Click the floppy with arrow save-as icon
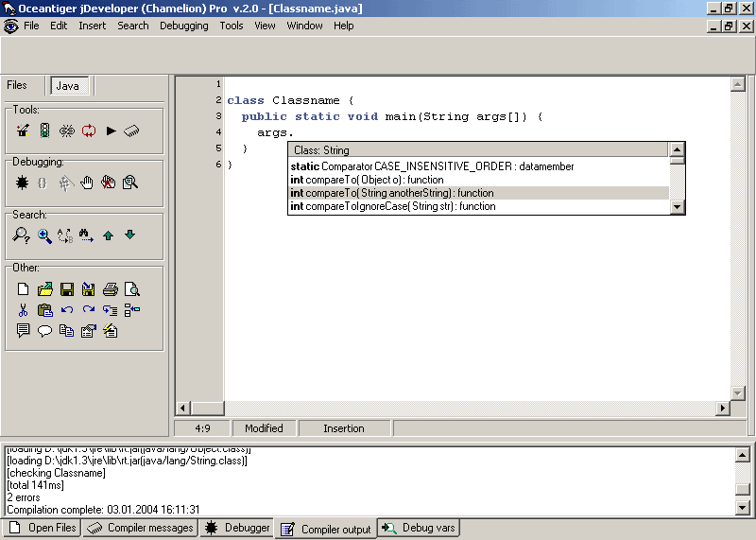Viewport: 756px width, 540px height. (x=88, y=289)
